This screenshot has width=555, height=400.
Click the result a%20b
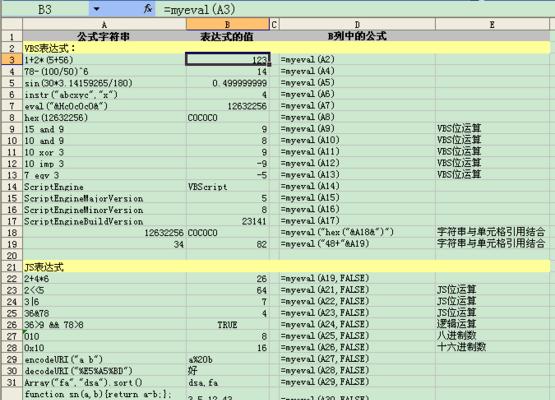tap(200, 360)
